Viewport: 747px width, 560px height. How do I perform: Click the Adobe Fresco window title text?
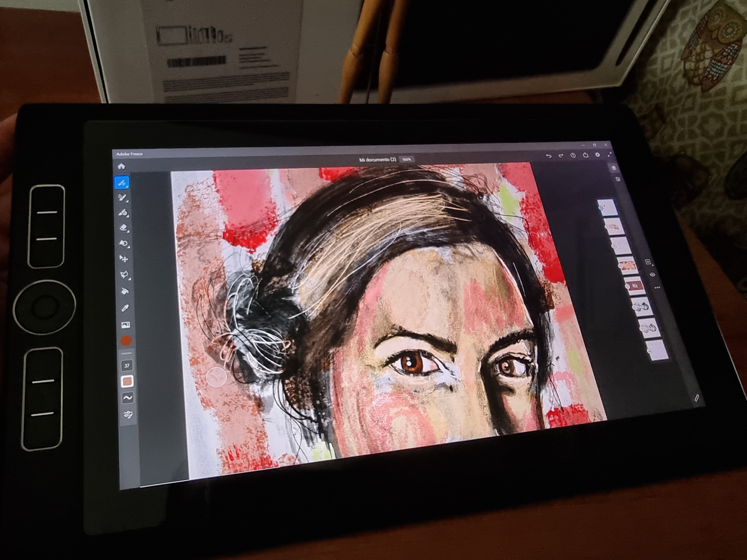tap(129, 154)
